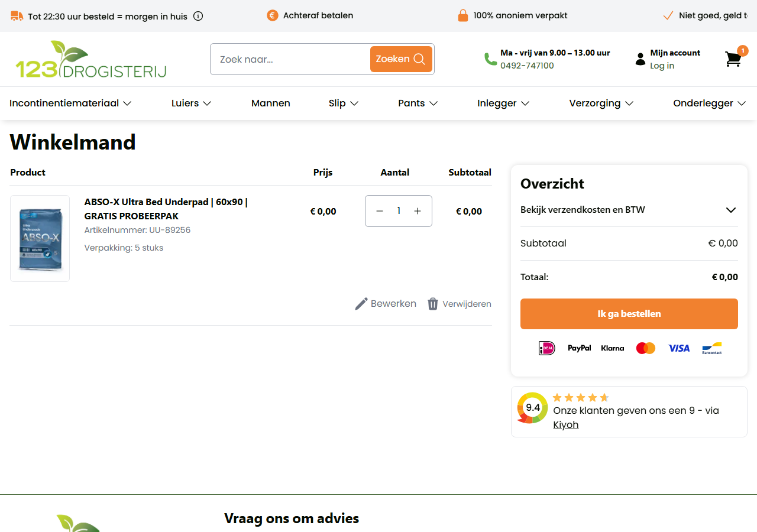
Task: Click the pencil edit icon
Action: click(x=361, y=304)
